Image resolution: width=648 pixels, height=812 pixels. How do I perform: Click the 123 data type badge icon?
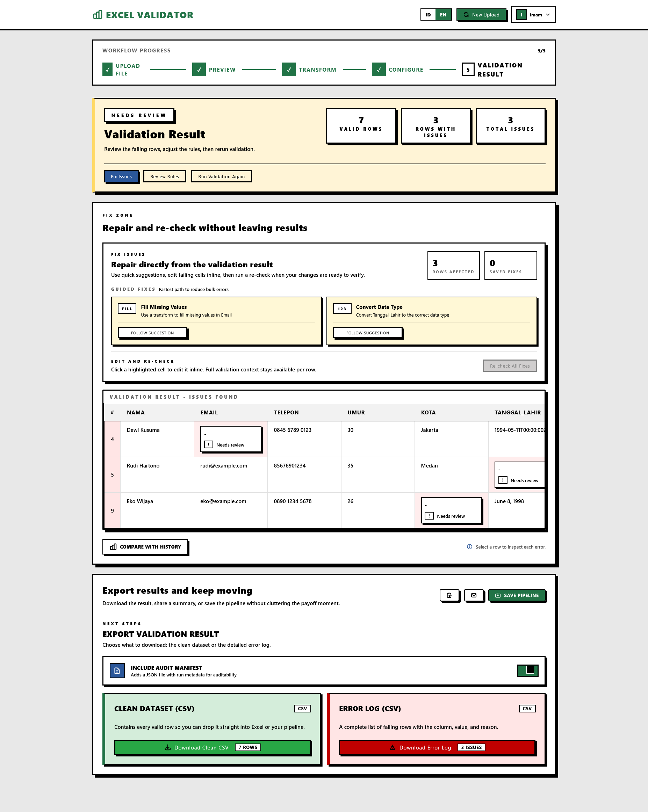pyautogui.click(x=342, y=309)
